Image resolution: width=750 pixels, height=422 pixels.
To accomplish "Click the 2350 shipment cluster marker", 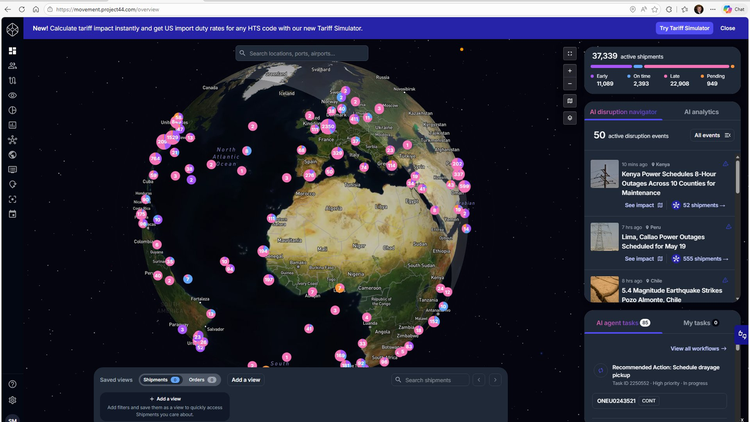I will pyautogui.click(x=328, y=127).
